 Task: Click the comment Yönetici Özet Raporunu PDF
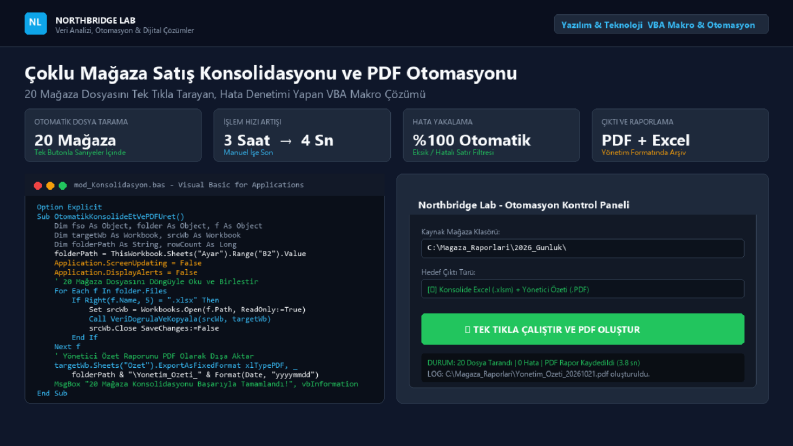pyautogui.click(x=154, y=356)
